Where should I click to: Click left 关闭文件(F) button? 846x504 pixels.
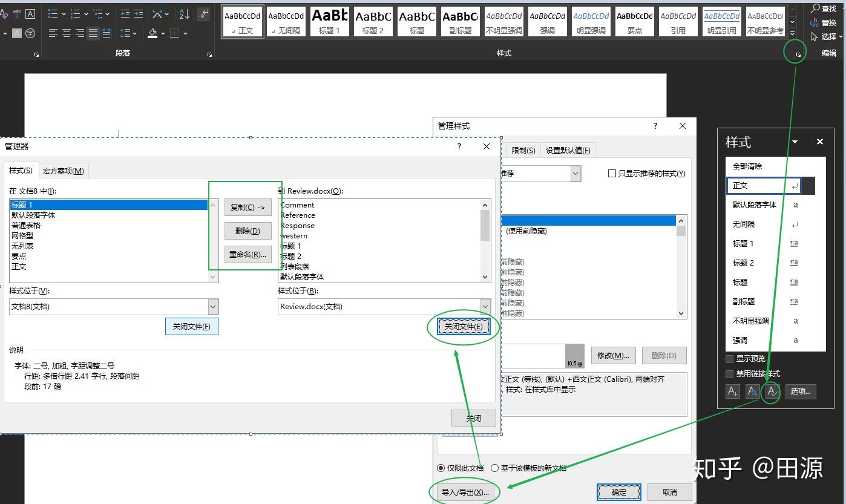point(191,327)
